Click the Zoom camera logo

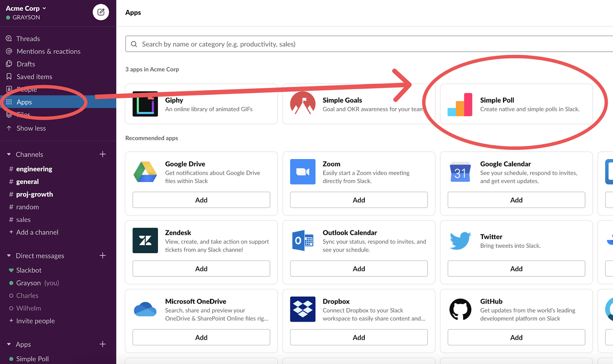click(303, 172)
